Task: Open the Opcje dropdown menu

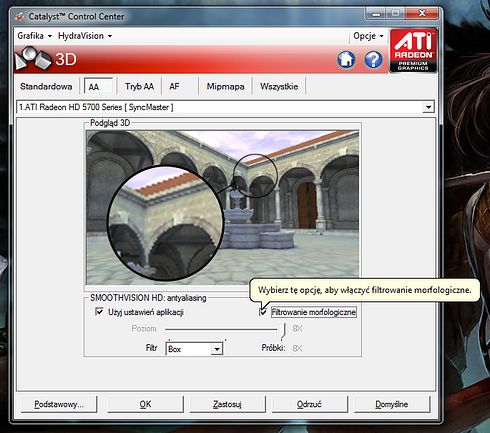Action: click(368, 36)
